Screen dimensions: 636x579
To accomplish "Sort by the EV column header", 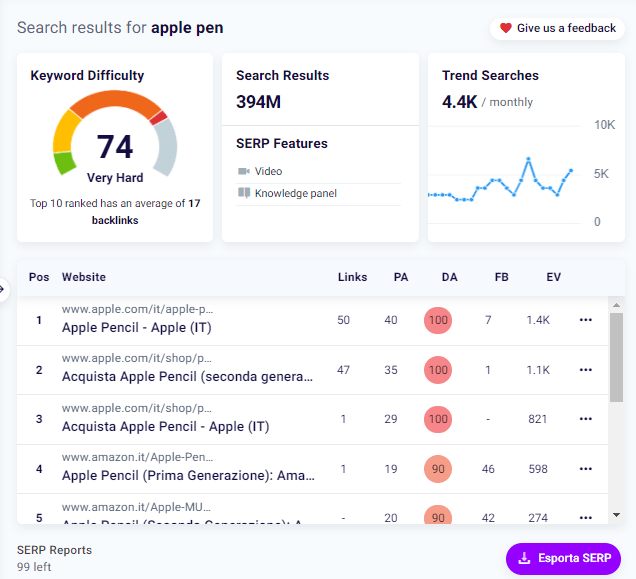I will (553, 277).
